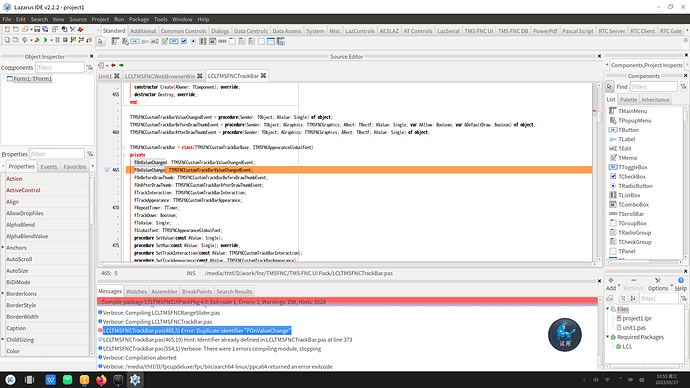Expand the BorderIcons property
The image size is (690, 388).
point(3,293)
